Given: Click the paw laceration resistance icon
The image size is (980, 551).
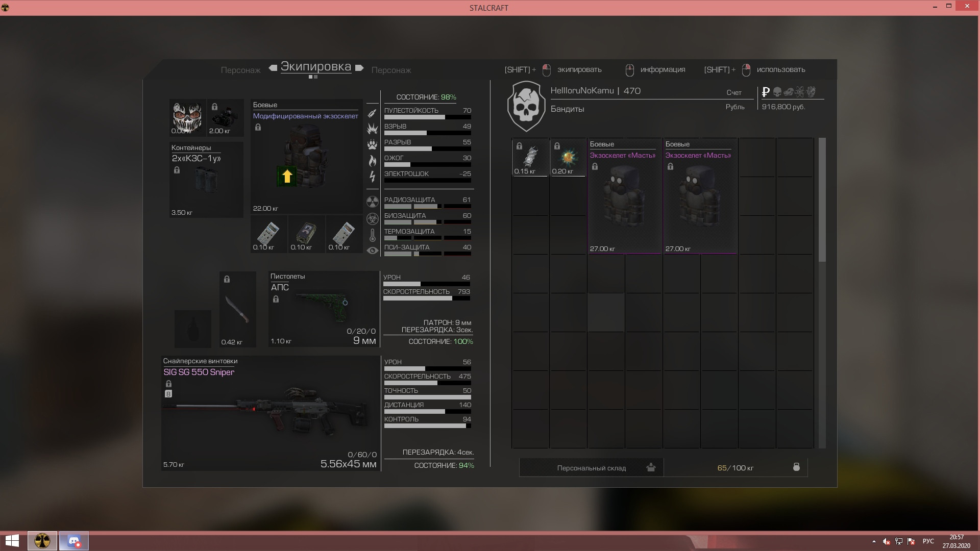Looking at the screenshot, I should [372, 145].
